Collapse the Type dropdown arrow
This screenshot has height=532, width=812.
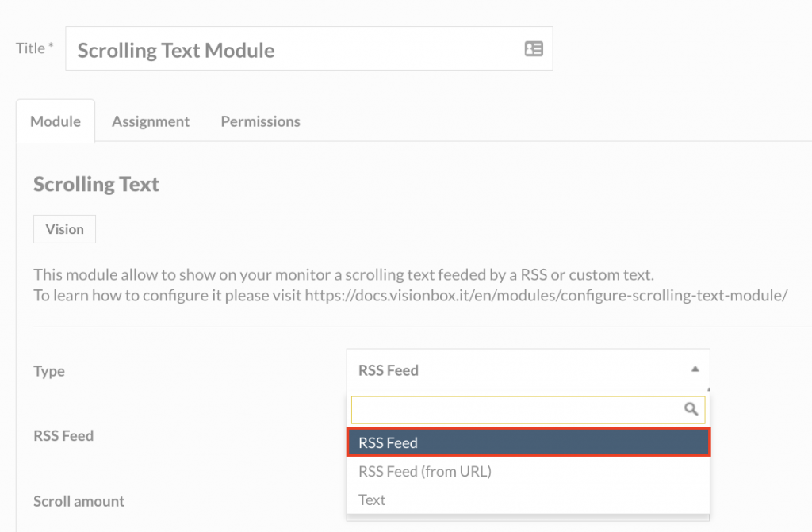click(x=695, y=369)
